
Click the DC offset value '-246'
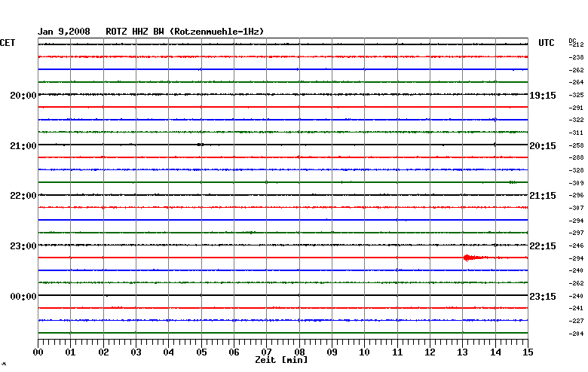[577, 245]
